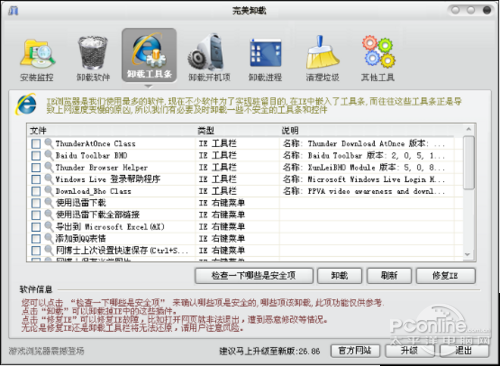
Task: Click magnifier icon beside Thunder Browser Helper
Action: coord(49,167)
